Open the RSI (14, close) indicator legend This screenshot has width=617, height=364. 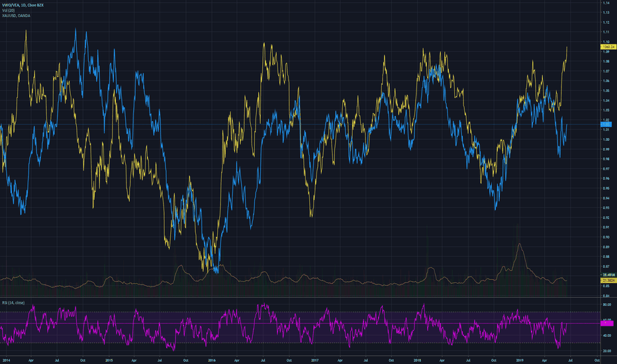[13, 302]
